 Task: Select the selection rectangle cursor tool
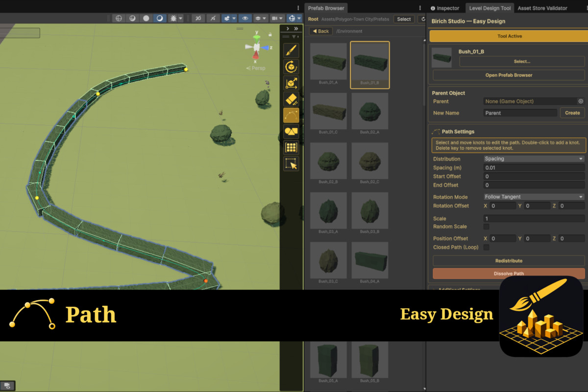(x=291, y=164)
